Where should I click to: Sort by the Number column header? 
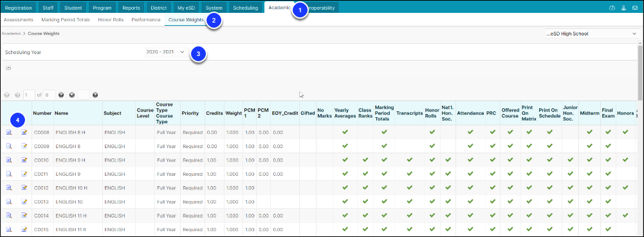[x=42, y=113]
